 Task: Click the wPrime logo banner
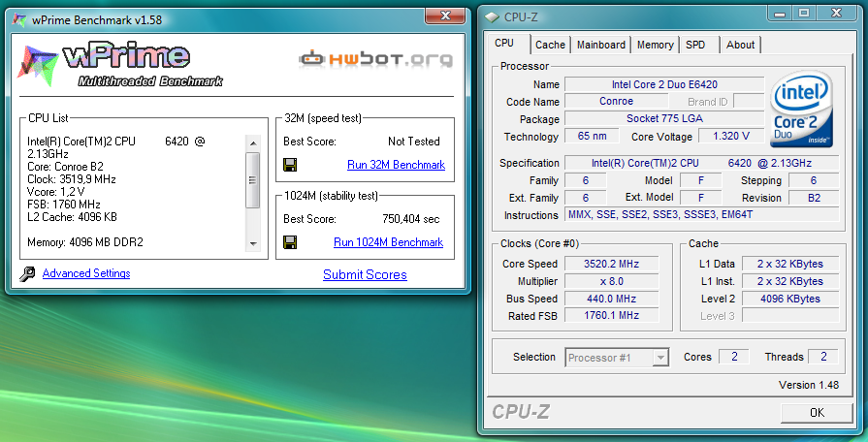click(x=119, y=65)
